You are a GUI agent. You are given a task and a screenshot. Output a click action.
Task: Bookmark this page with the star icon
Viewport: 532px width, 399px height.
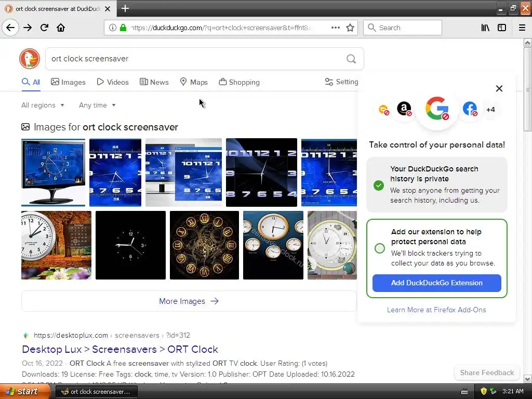tap(350, 28)
